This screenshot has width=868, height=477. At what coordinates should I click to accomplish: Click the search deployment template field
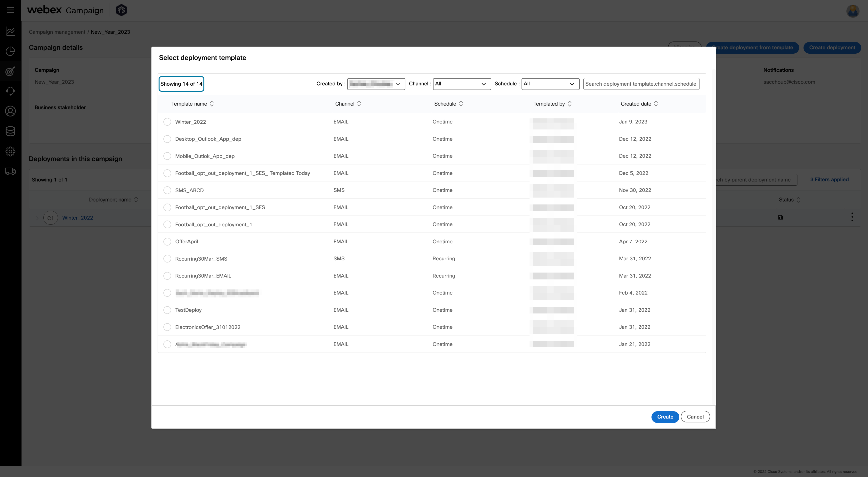[641, 84]
